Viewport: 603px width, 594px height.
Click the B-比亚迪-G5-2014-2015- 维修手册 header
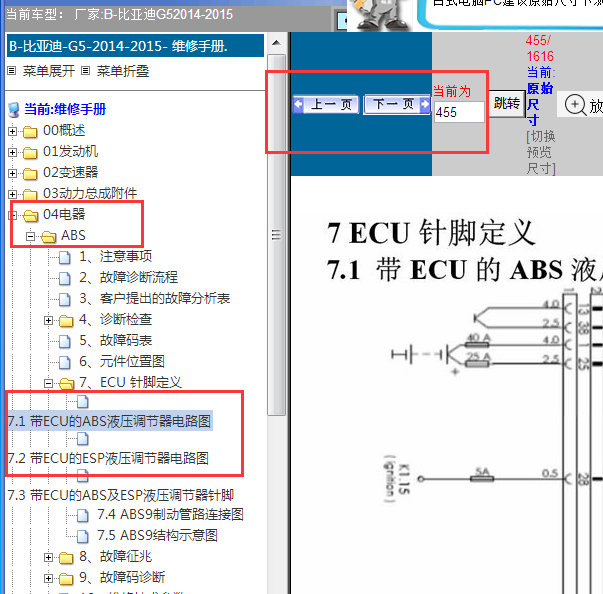(x=135, y=46)
